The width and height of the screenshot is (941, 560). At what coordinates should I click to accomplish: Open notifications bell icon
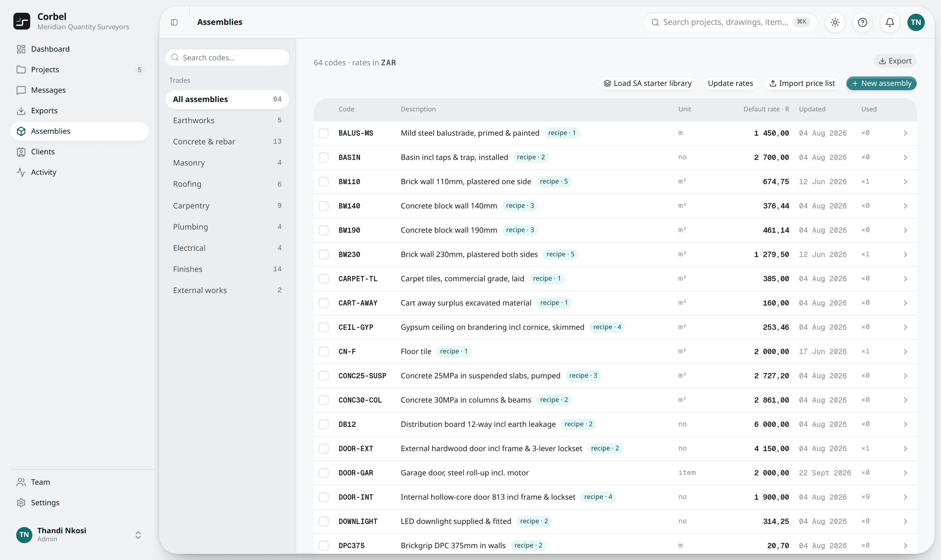click(x=890, y=22)
